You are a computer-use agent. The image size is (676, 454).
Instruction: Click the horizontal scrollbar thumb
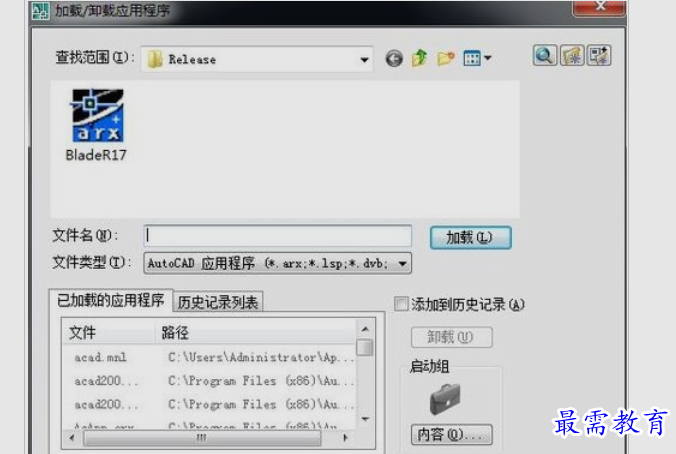202,438
